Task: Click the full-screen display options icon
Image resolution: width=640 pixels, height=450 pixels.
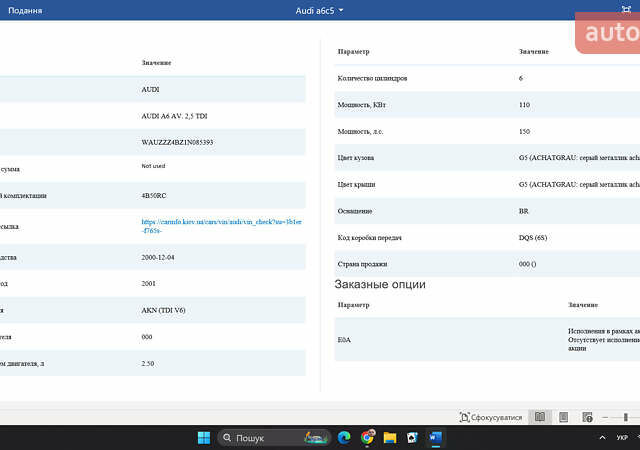Action: click(626, 10)
